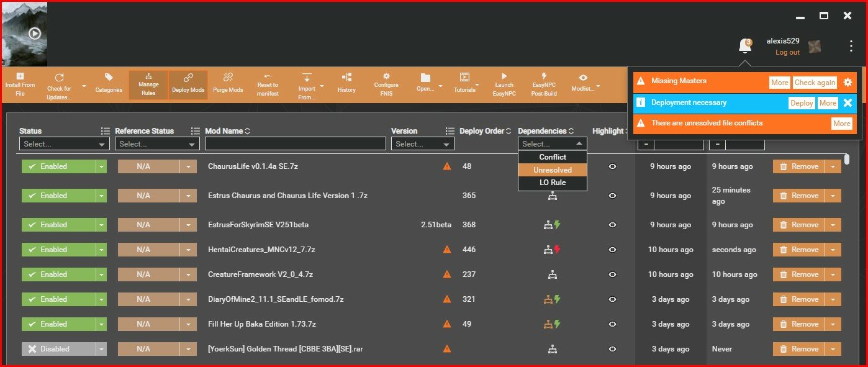The height and width of the screenshot is (367, 868).
Task: Expand Modlist toolbar dropdown arrow
Action: click(x=598, y=86)
